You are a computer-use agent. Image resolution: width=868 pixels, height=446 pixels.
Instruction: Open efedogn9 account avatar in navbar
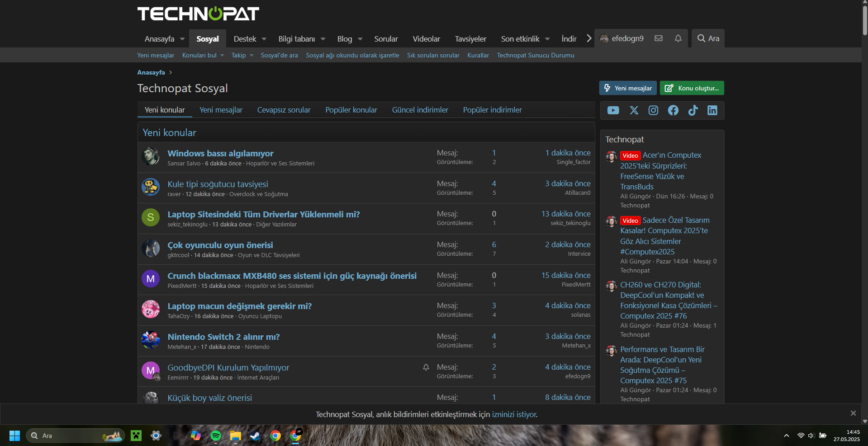(x=604, y=38)
